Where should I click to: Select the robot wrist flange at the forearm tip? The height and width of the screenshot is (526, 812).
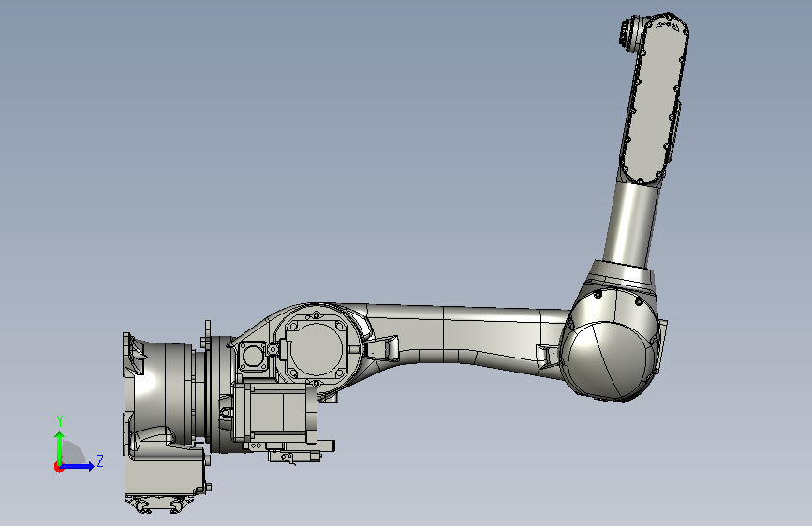628,33
